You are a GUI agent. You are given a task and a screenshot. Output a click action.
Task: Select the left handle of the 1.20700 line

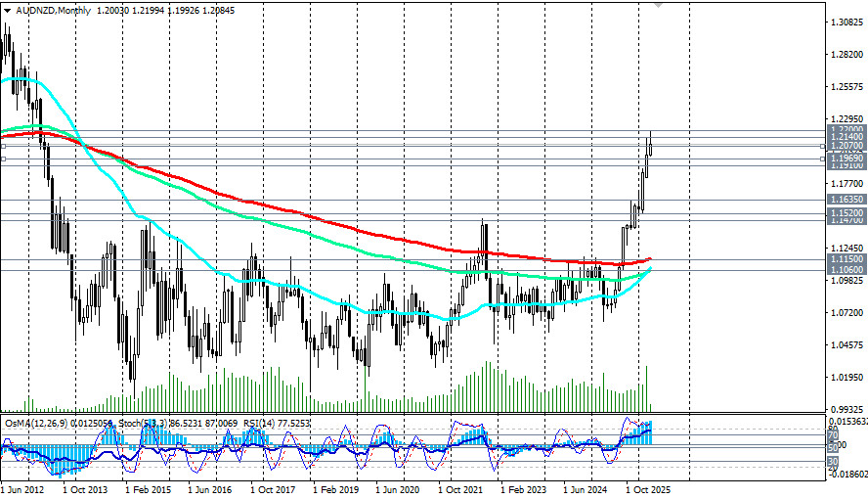pos(3,146)
